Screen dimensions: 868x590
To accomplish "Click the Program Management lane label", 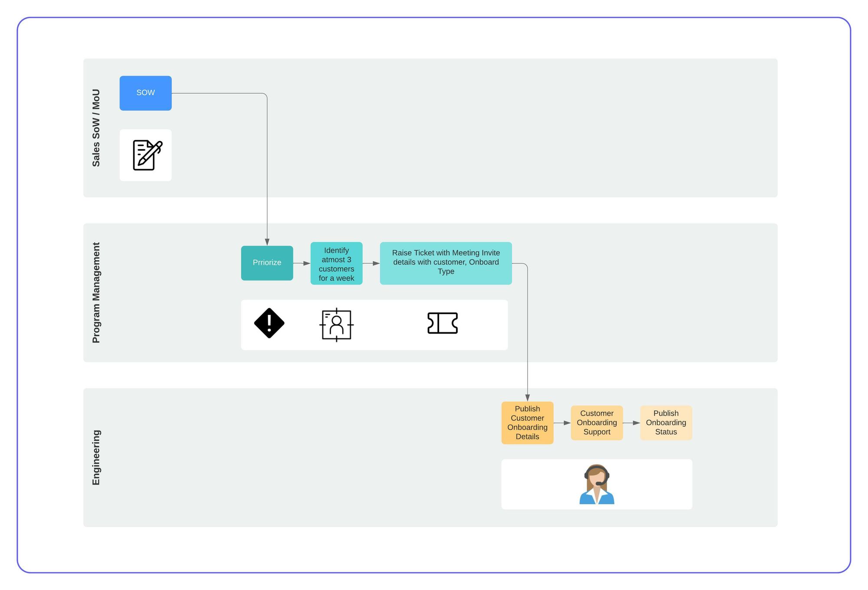I will (96, 293).
